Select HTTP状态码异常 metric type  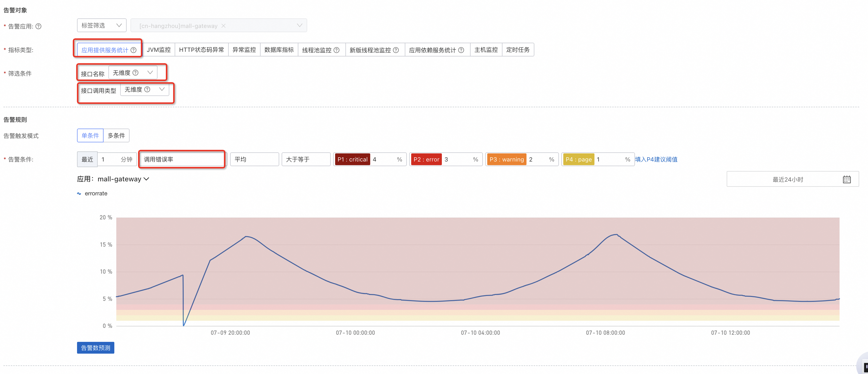(x=201, y=50)
